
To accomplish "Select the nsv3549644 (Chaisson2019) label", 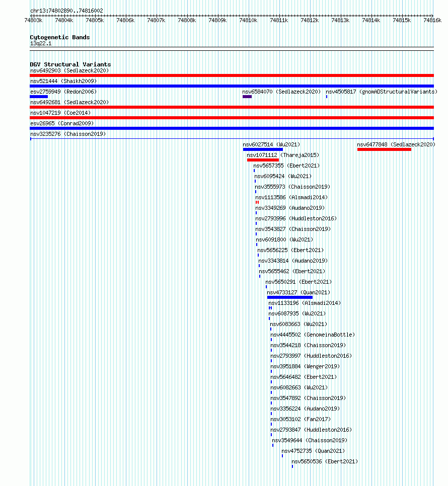I will 310,440.
